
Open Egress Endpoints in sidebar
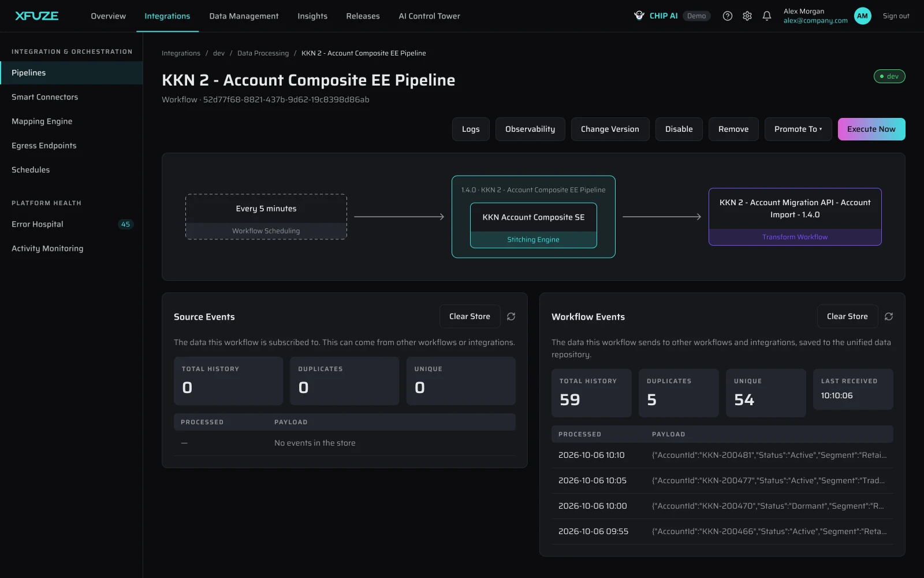pos(71,146)
